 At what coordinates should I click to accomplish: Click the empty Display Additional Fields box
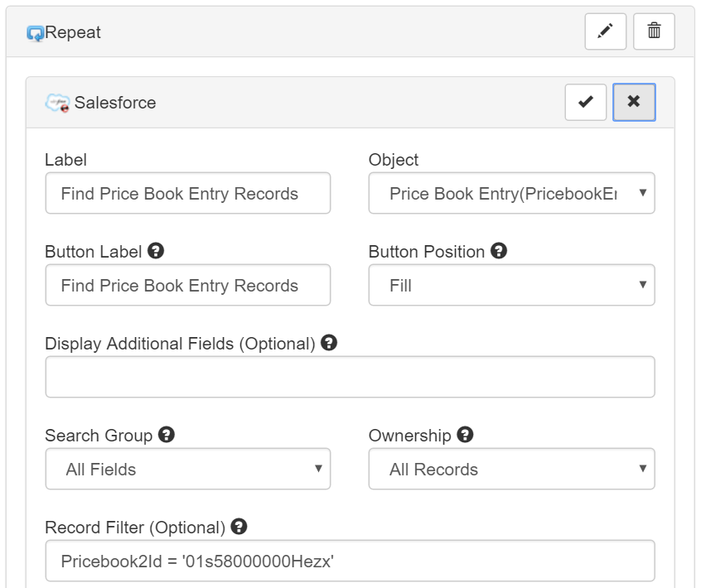point(350,377)
